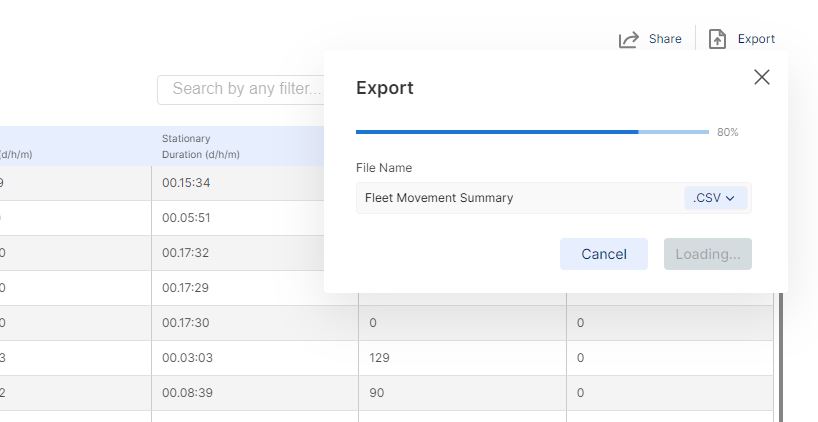The height and width of the screenshot is (422, 818).
Task: Click the export progress bar at 80%
Action: [532, 132]
